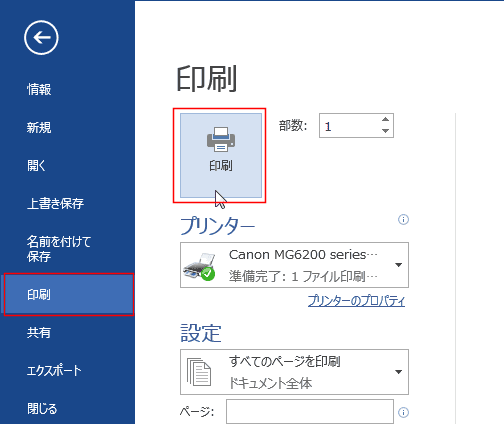Click the info icon beside ページ field
The image size is (504, 424).
pos(403,412)
